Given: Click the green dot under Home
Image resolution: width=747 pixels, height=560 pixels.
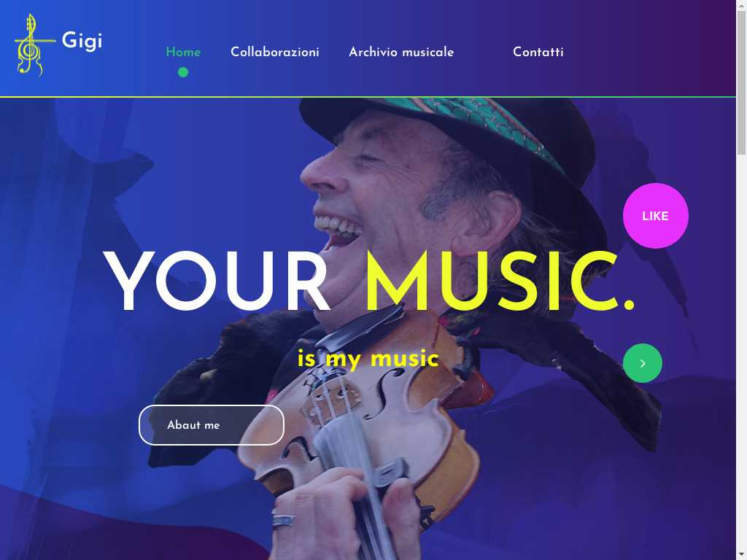Looking at the screenshot, I should pos(183,72).
